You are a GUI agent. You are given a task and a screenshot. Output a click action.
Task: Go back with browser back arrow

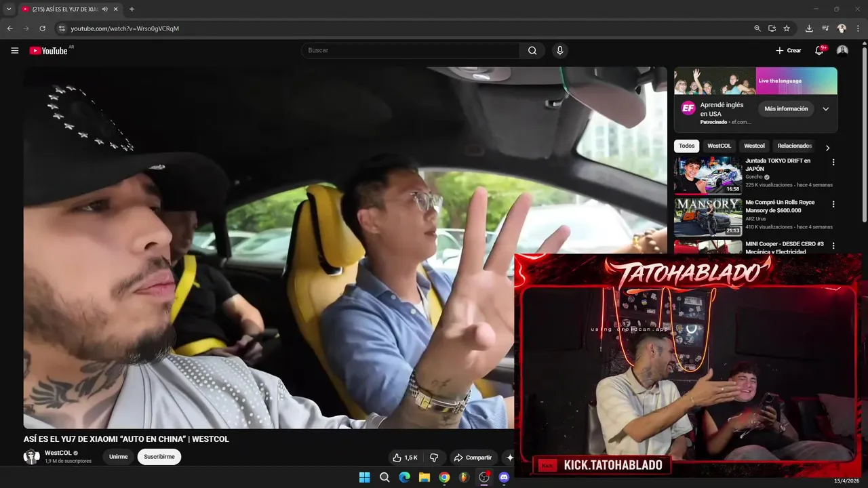coord(9,28)
